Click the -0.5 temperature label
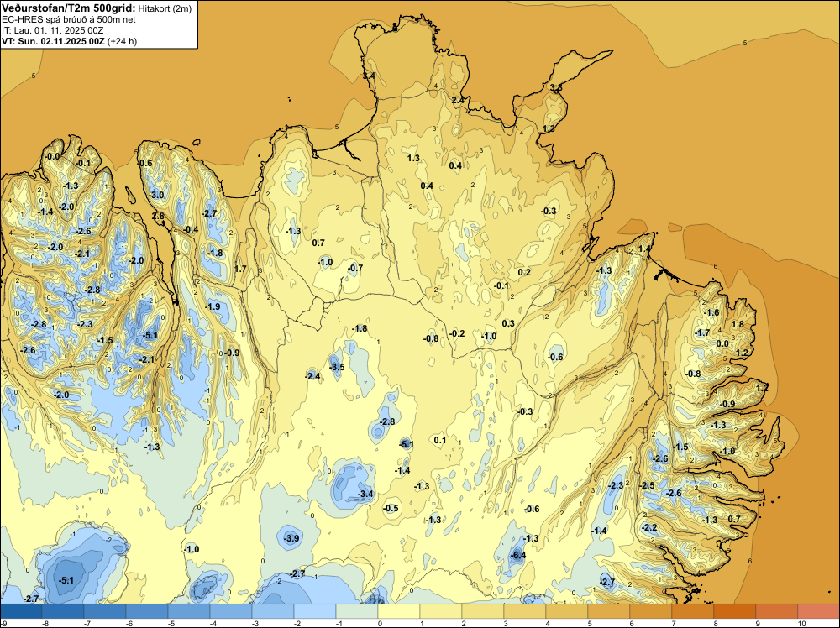The image size is (840, 628). (391, 508)
